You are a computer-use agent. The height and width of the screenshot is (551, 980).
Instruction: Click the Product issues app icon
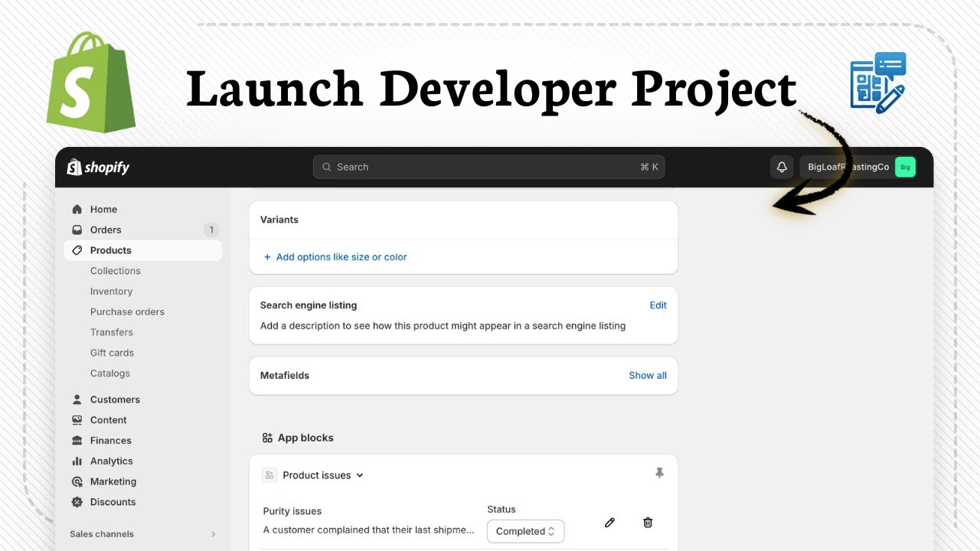269,475
